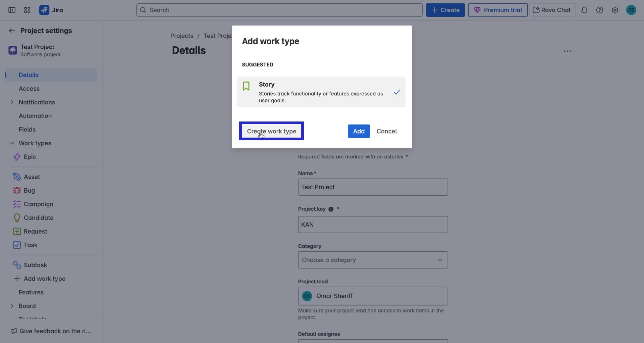This screenshot has width=644, height=343.
Task: Go to the Access settings page
Action: tap(29, 89)
